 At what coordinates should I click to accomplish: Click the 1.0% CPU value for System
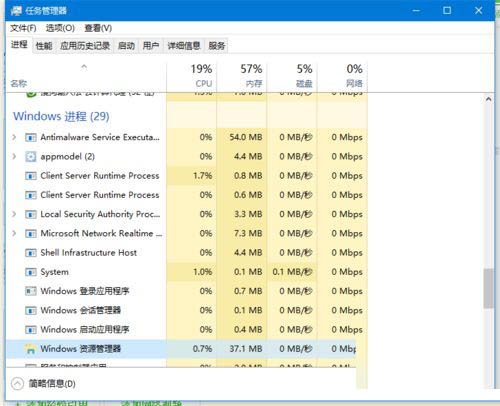203,272
